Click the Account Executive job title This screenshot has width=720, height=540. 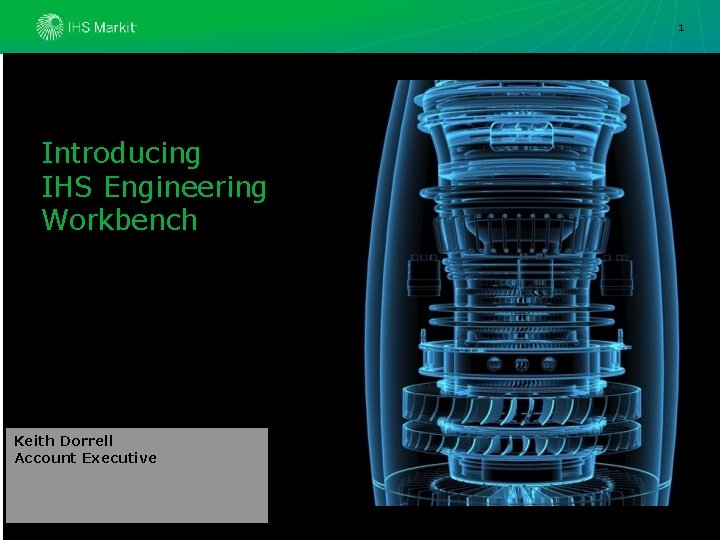[85, 458]
